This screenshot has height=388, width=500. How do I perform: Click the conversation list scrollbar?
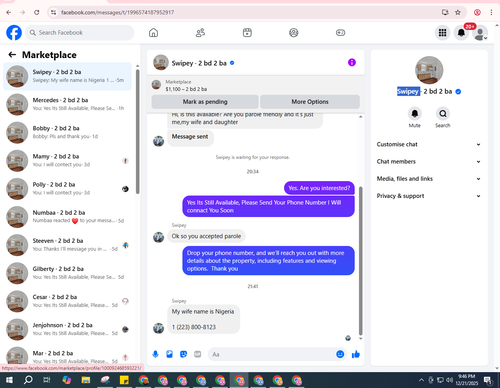(137, 131)
